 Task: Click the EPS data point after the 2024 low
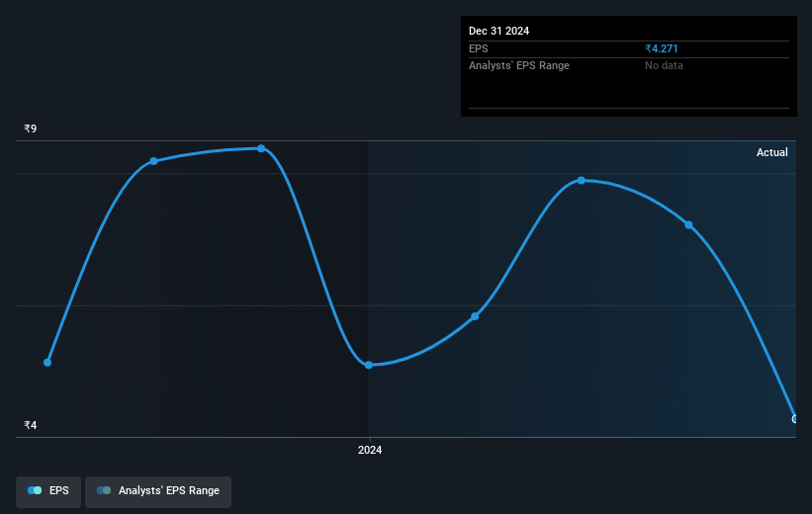475,316
